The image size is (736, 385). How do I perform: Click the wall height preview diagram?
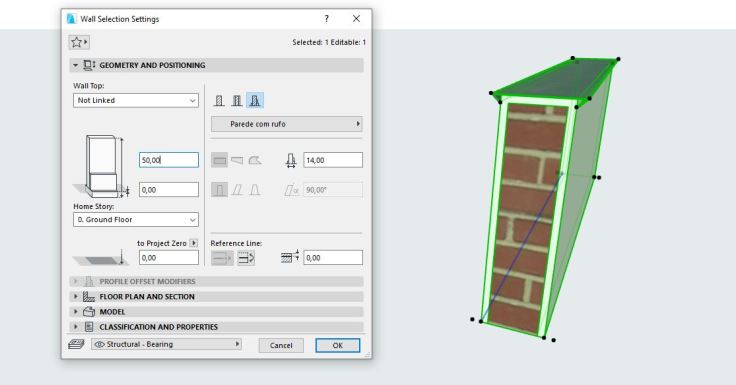[101, 166]
